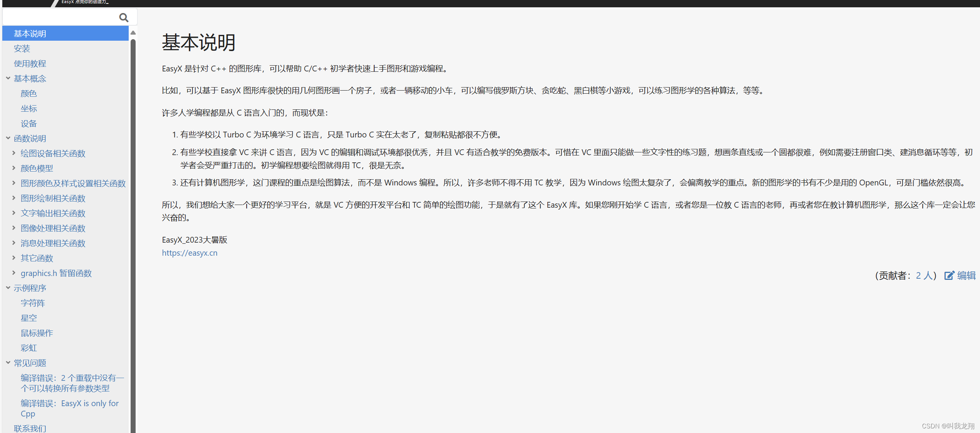Click the 编辑 edit link
This screenshot has height=433, width=980.
[967, 276]
